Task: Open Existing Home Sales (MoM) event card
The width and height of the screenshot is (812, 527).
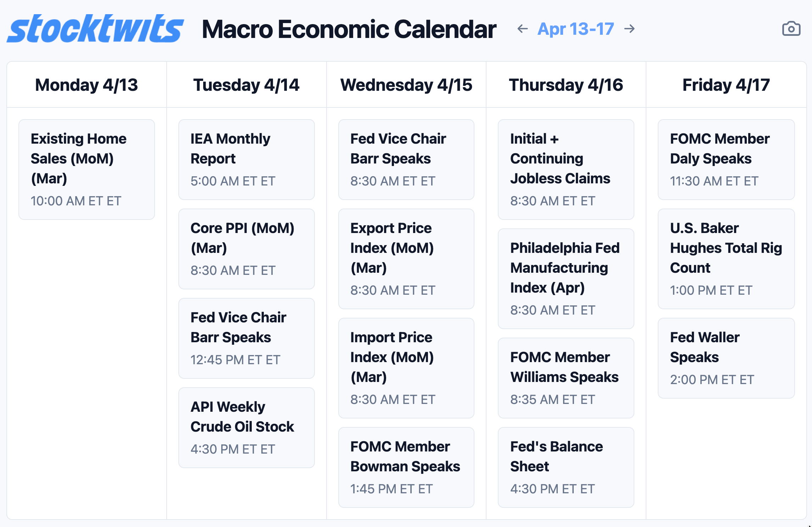Action: pos(87,169)
